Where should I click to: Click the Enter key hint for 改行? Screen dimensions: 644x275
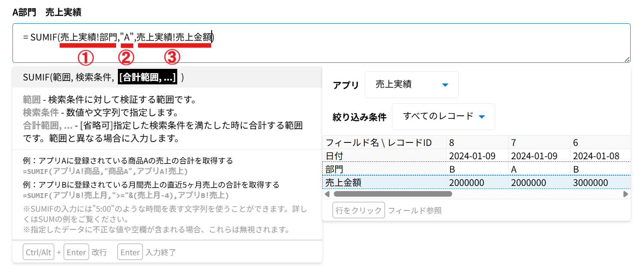[x=76, y=252]
